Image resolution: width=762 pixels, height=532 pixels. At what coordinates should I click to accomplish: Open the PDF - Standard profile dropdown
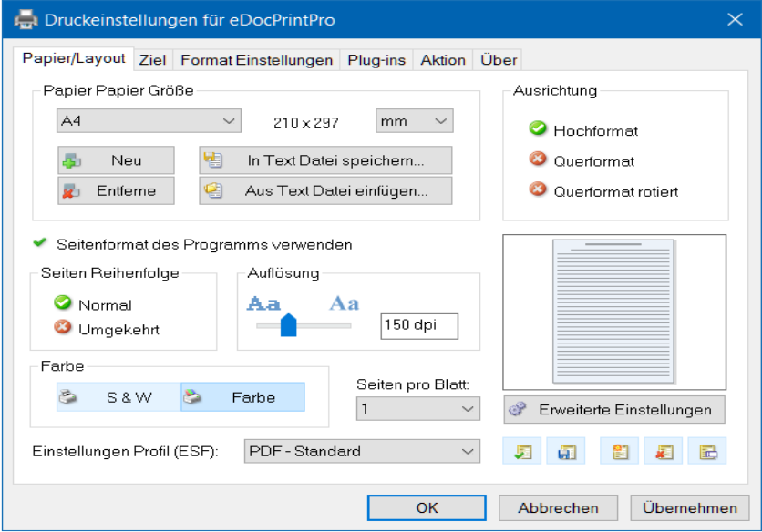[x=362, y=451]
